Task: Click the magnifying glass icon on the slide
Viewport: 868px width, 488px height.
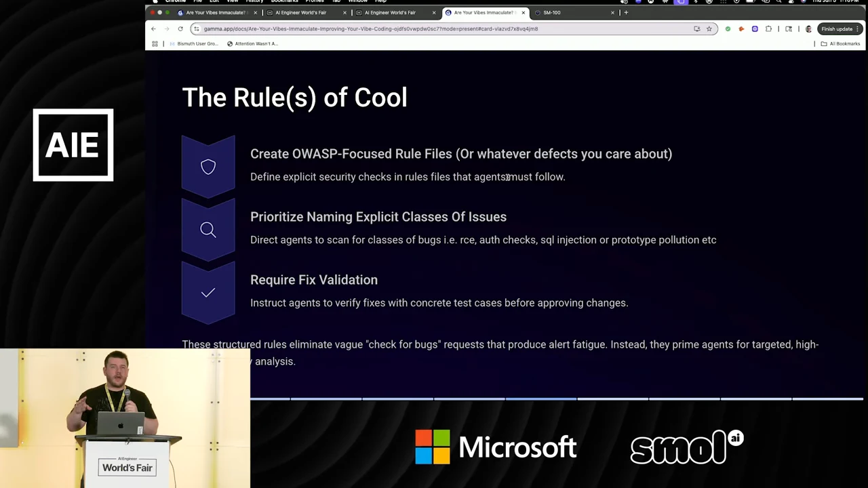Action: pos(208,230)
